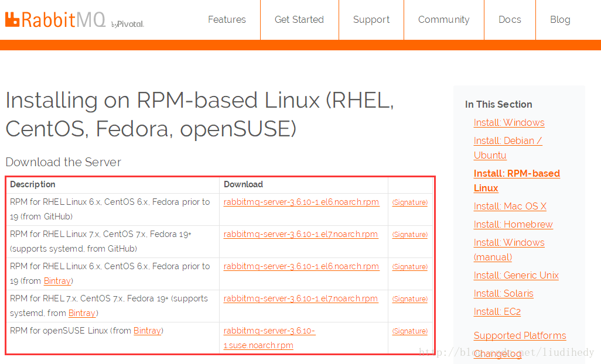The width and height of the screenshot is (601, 364).
Task: Go to Install: Generic Unix
Action: click(516, 275)
